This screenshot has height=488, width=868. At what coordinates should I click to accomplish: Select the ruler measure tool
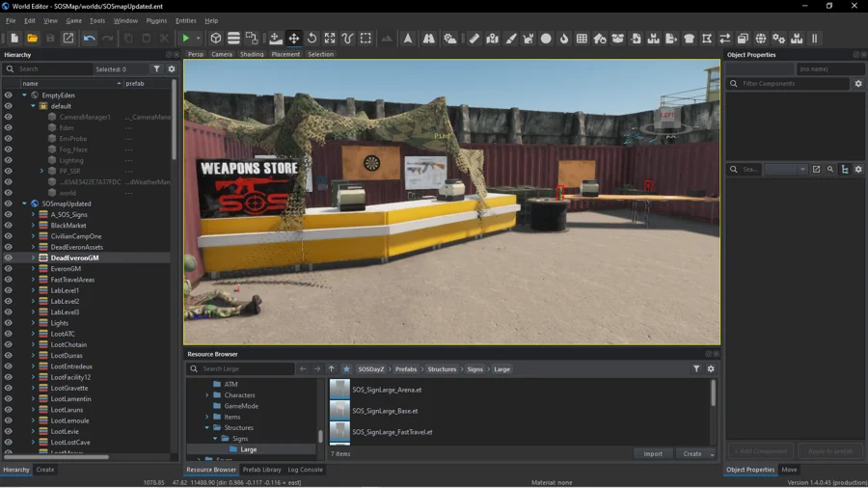coord(475,39)
